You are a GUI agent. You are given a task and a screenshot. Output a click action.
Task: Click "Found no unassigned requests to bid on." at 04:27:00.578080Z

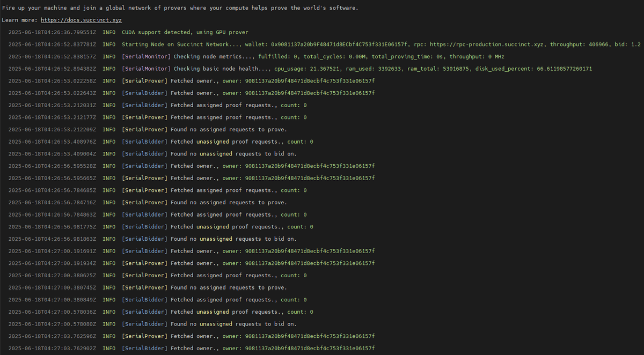pos(233,324)
